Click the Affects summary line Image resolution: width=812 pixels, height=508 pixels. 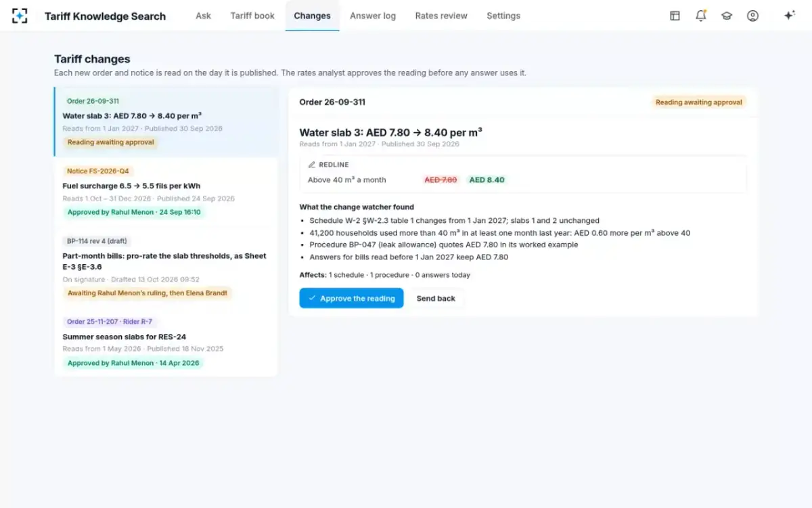tap(384, 275)
